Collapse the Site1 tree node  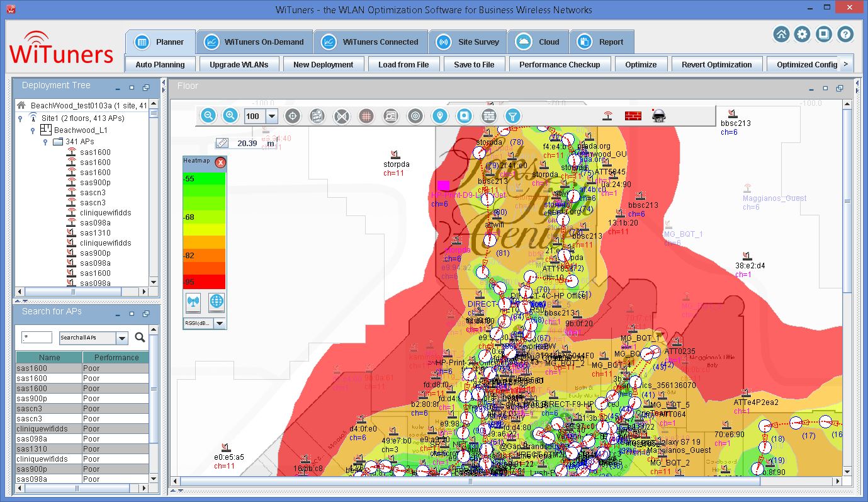[20, 118]
